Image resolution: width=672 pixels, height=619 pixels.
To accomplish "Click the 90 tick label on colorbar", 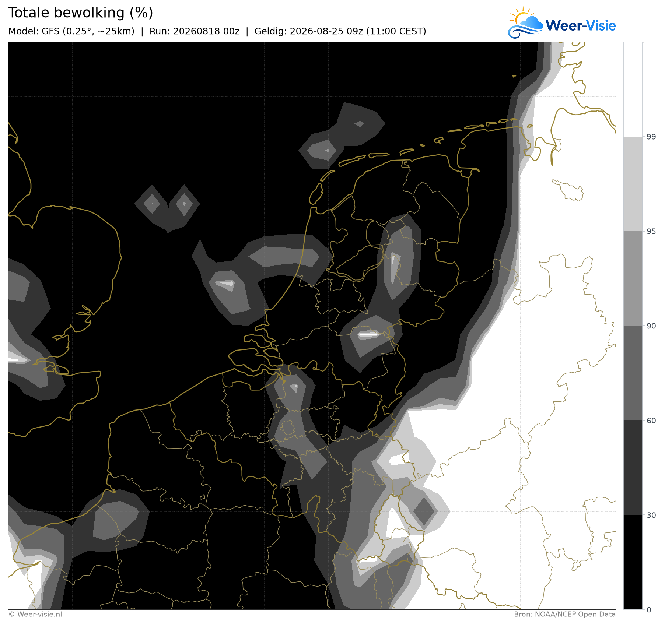I will pos(651,326).
